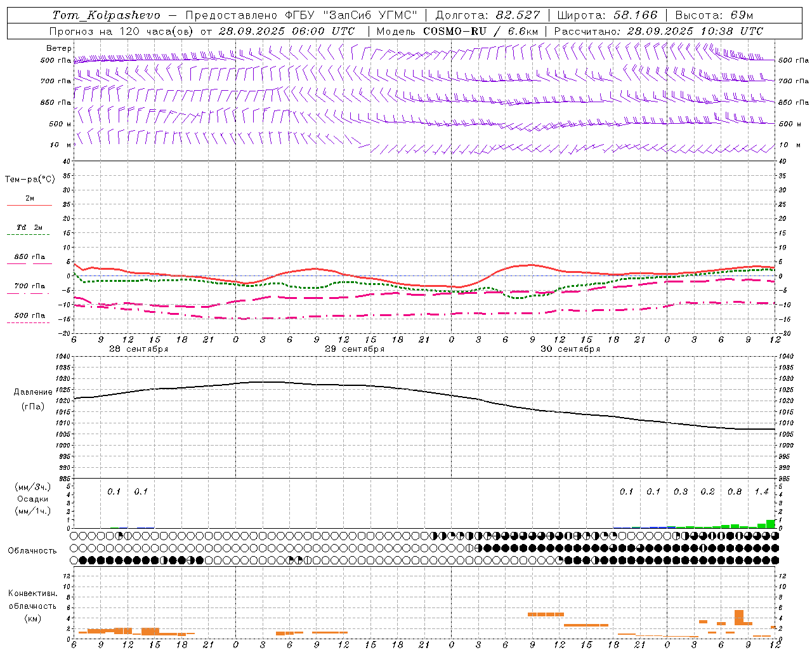Viewport: 812px width, 650px height.
Task: Click the Td 2м legend entry
Action: pyautogui.click(x=30, y=227)
